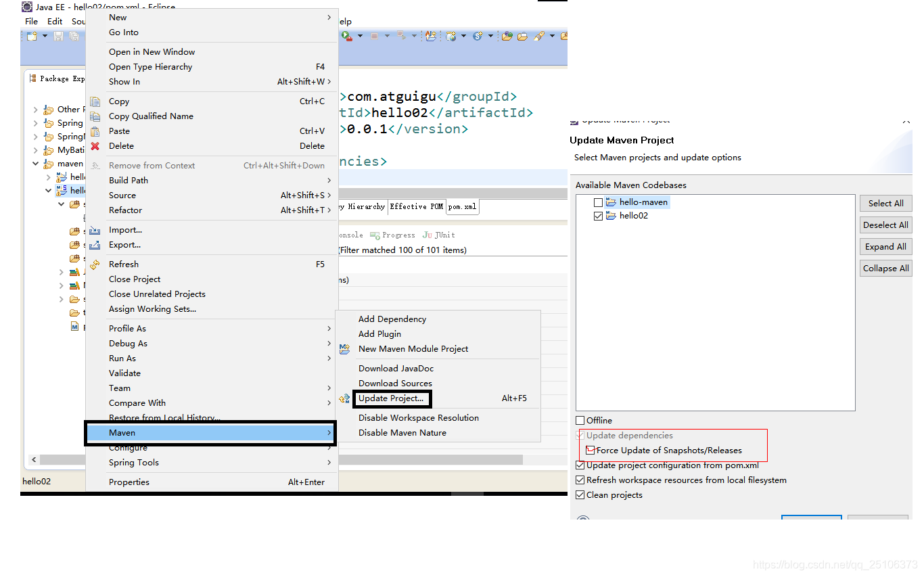
Task: Choose Update Project... from Maven submenu
Action: pos(391,398)
